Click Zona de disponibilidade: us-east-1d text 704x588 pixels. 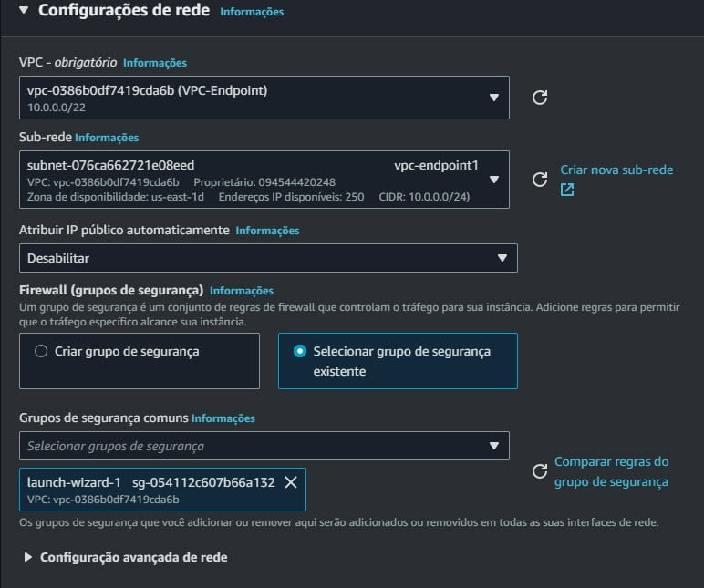coord(116,197)
